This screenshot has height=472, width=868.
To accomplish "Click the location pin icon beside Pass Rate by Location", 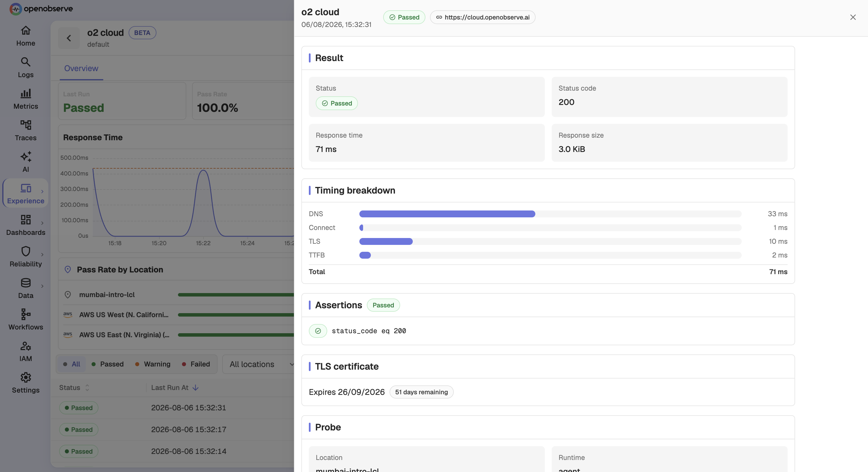I will point(68,270).
